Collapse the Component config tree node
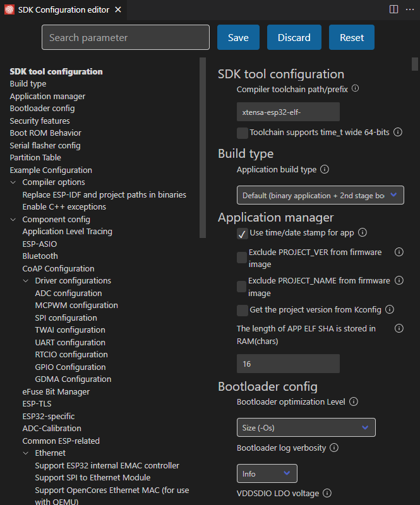This screenshot has width=420, height=505. [x=13, y=220]
